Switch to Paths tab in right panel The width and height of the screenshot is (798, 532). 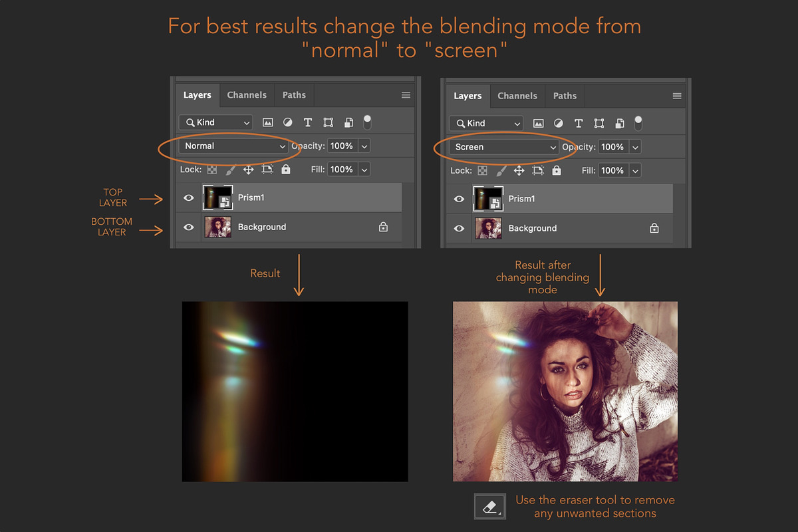click(565, 96)
